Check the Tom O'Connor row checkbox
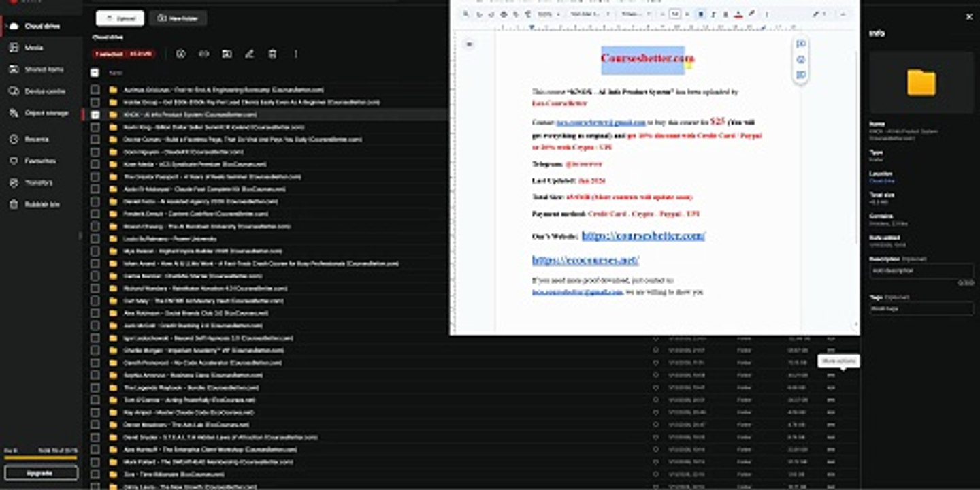The width and height of the screenshot is (980, 490). click(x=95, y=399)
